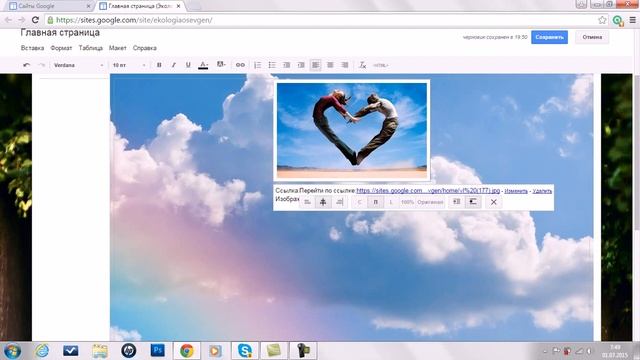Screen dimensions: 640x360
Task: Turn image text wrapping on
Action: pyautogui.click(x=457, y=202)
